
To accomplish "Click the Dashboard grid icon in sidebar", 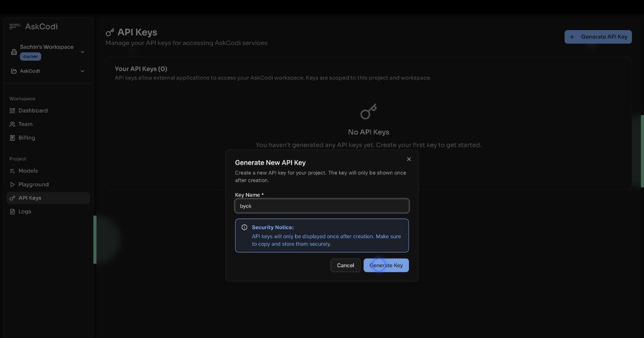I will tap(13, 111).
